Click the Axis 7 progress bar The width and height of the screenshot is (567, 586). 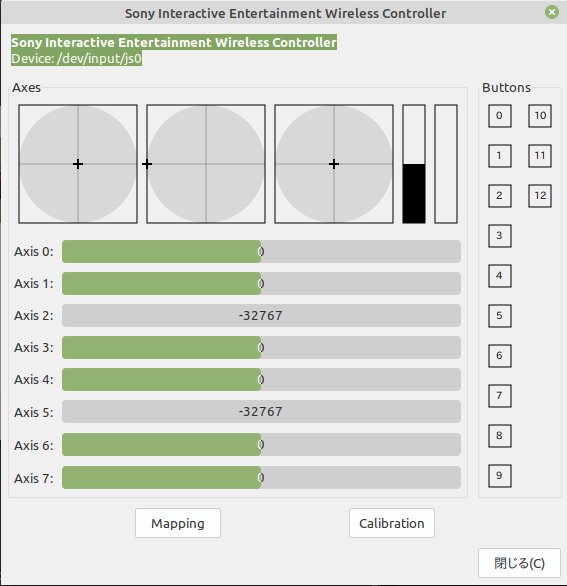[261, 477]
